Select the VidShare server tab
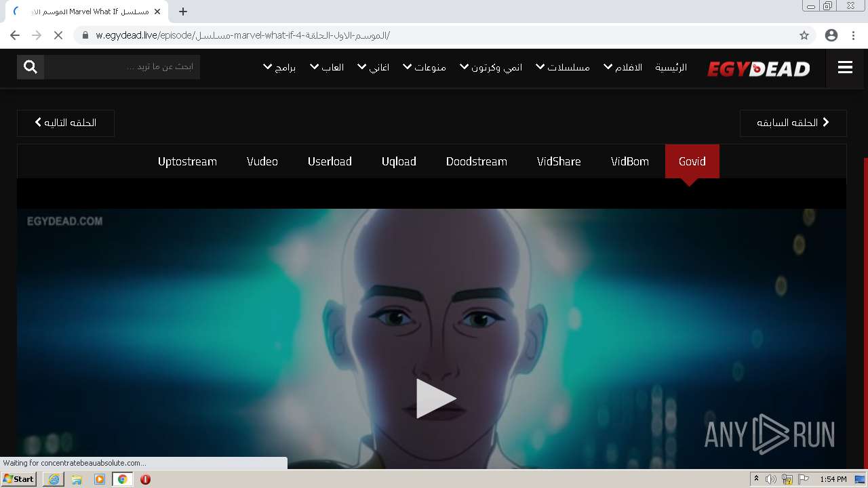868x488 pixels. click(x=559, y=161)
